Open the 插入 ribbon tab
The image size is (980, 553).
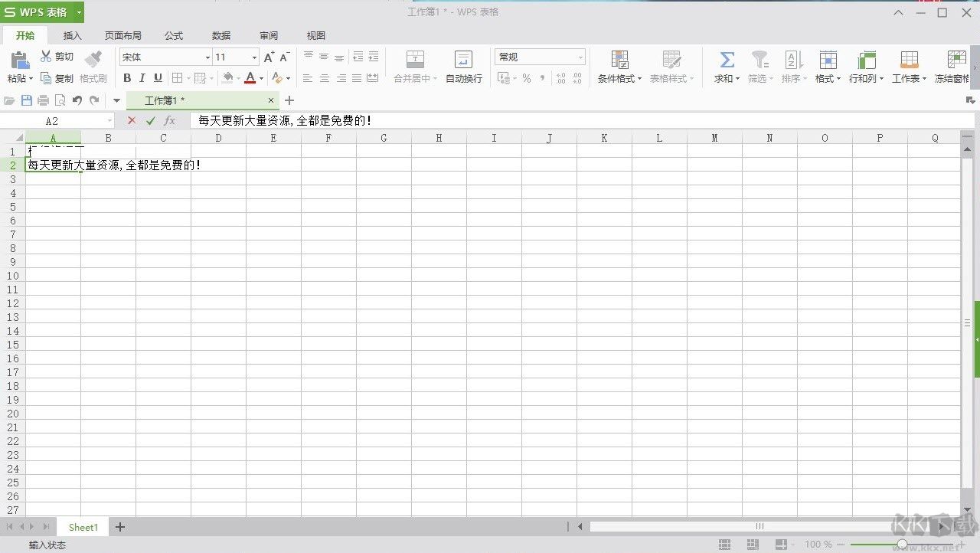[72, 35]
